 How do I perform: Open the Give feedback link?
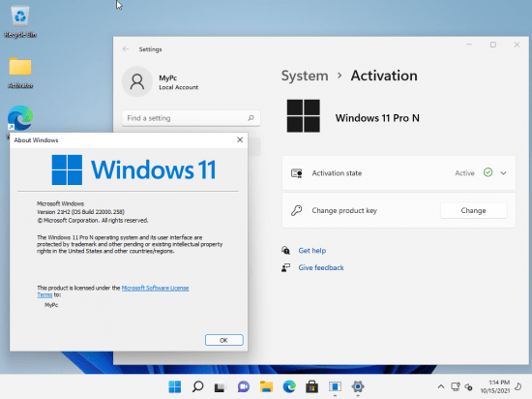click(x=321, y=267)
